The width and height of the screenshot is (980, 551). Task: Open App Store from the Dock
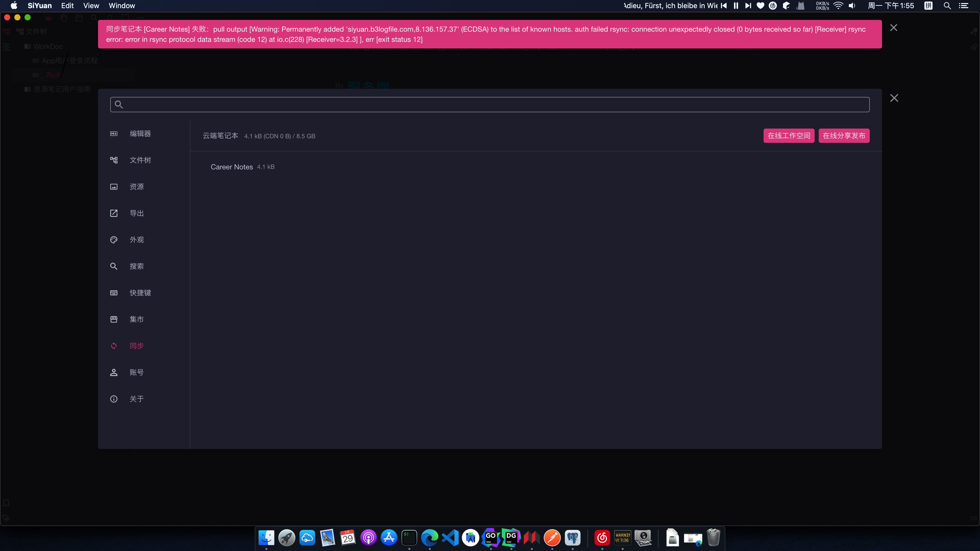[389, 538]
